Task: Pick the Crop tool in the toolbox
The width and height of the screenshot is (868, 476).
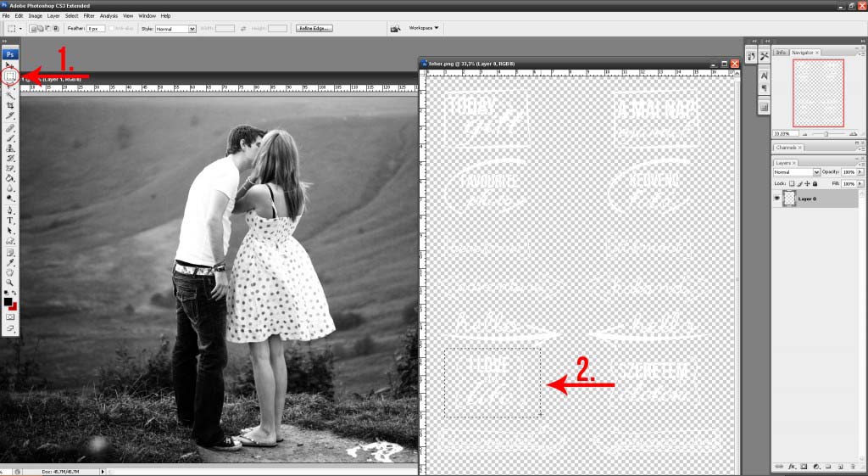Action: pyautogui.click(x=10, y=105)
